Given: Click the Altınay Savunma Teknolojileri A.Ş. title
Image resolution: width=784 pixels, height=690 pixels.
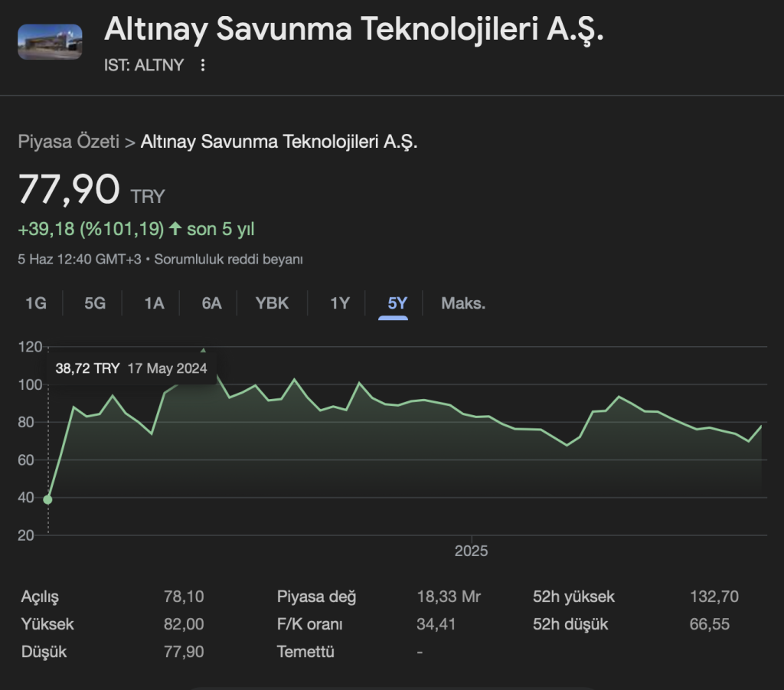Looking at the screenshot, I should pyautogui.click(x=354, y=30).
